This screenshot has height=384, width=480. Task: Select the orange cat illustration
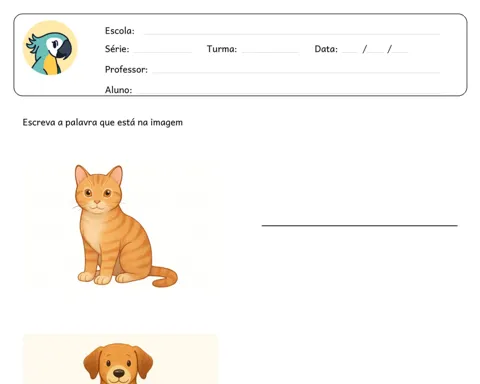pos(125,226)
